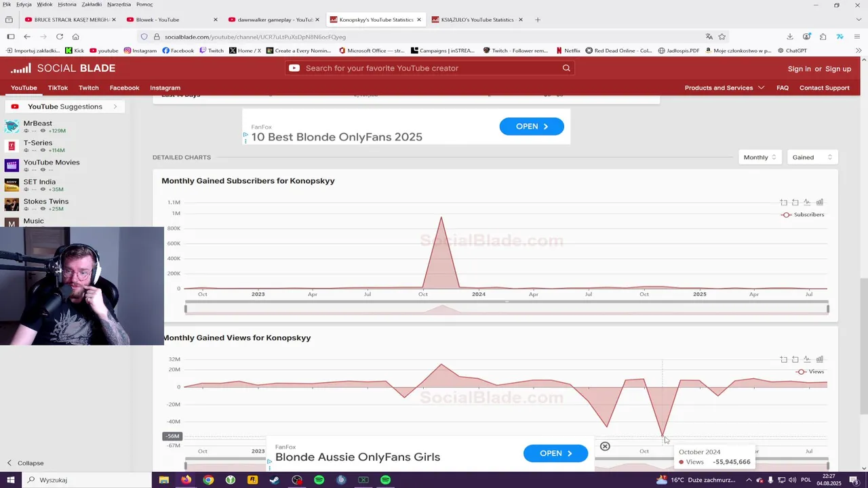This screenshot has height=488, width=868.
Task: Click translate page icon in address bar
Action: tap(709, 37)
